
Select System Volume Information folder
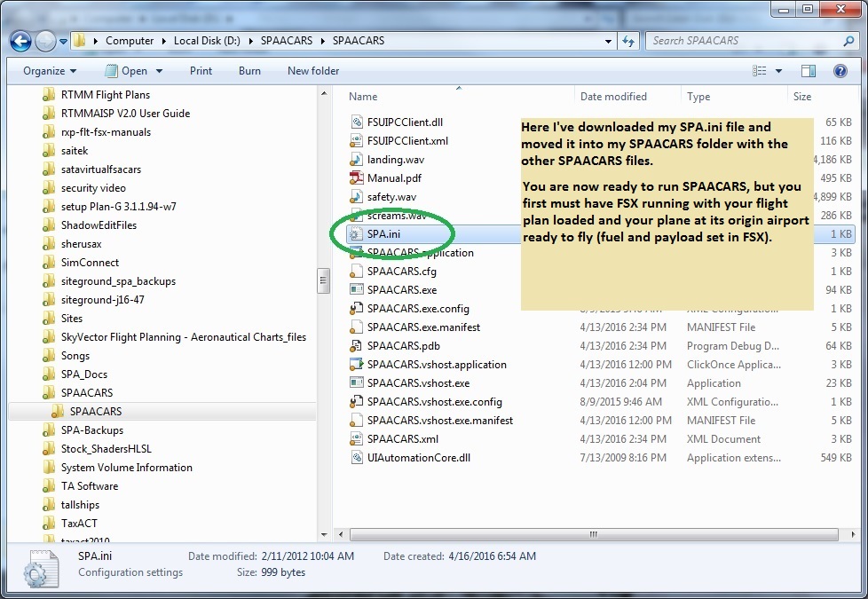coord(126,468)
